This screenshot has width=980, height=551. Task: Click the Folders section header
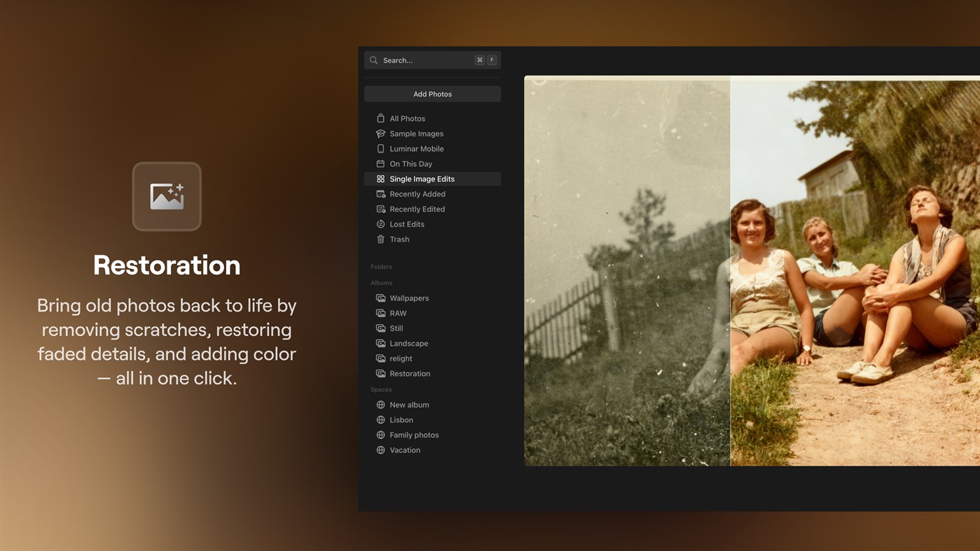click(381, 267)
